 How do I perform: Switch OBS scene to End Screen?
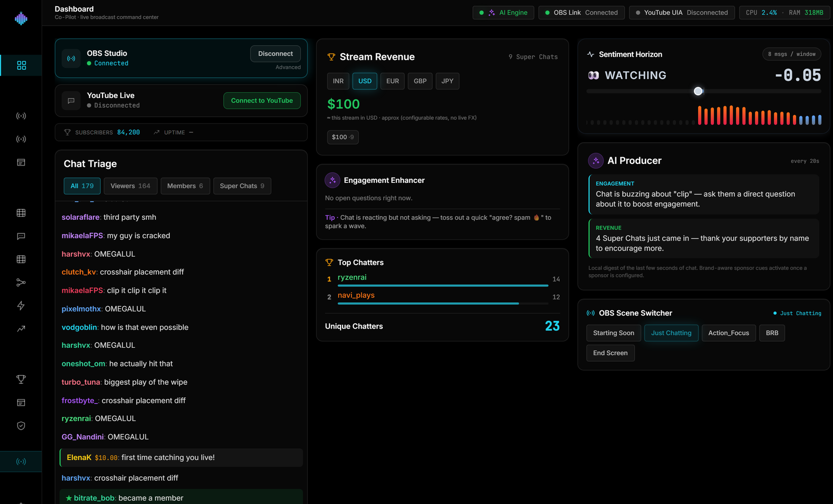pos(610,353)
